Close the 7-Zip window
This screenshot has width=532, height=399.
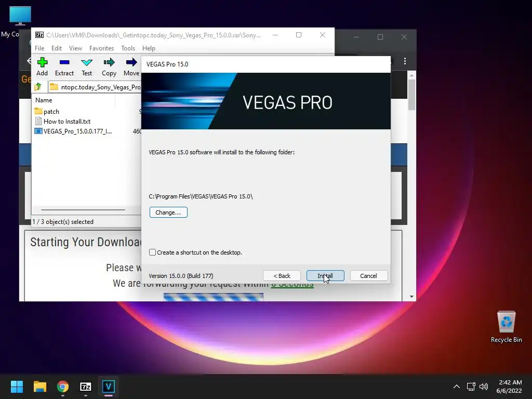coord(322,35)
